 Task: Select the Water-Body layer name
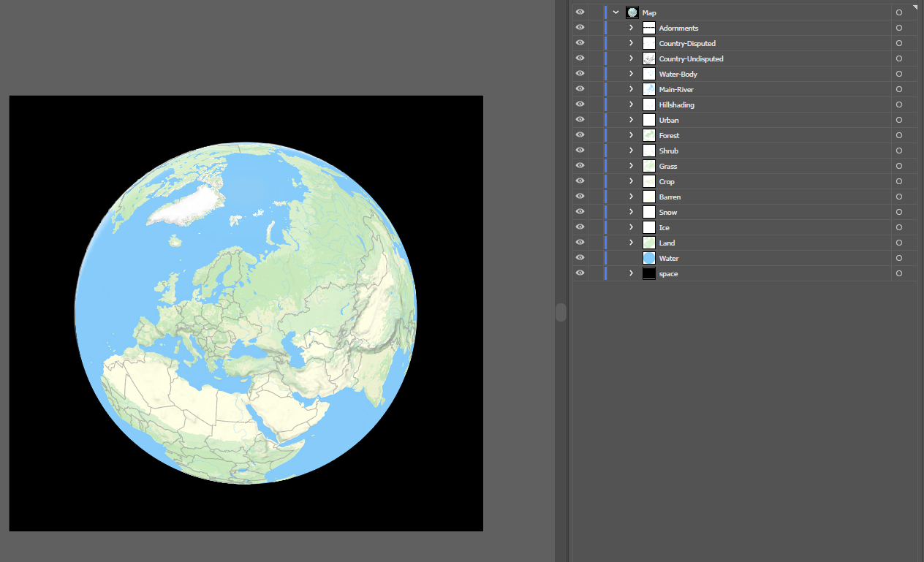pos(678,75)
